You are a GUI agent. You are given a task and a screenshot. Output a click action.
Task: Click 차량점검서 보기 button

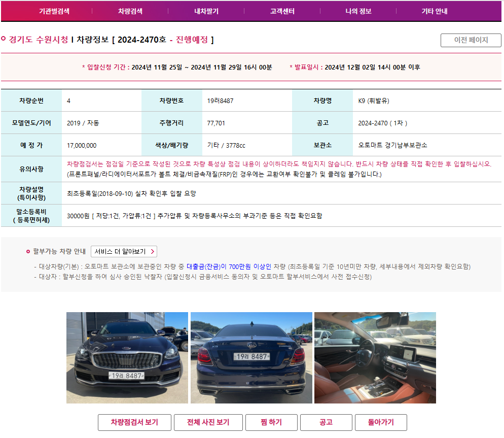134,422
